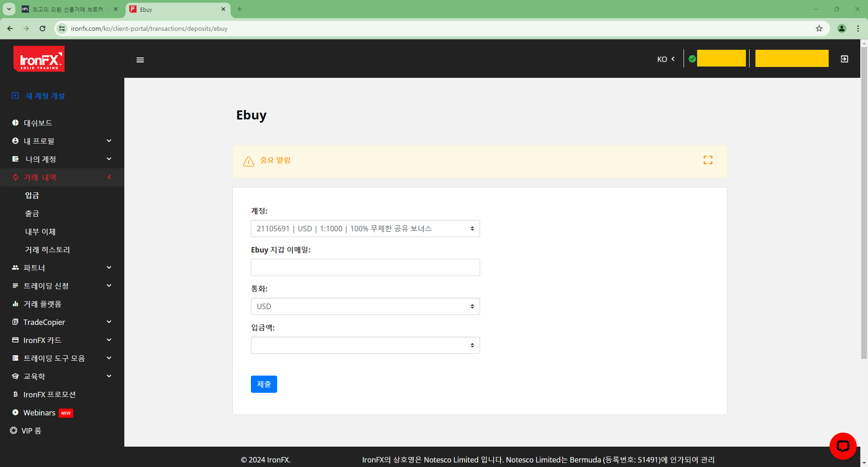Open the deposit amount dropdown
Screen dimensions: 868x467
[365, 345]
